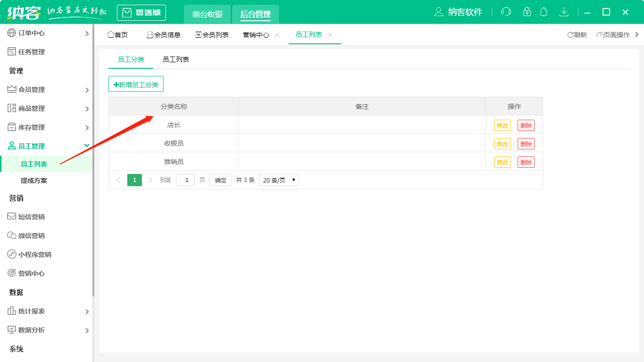Screen dimensions: 644x362
Task: Click the download icon in header
Action: click(x=563, y=12)
